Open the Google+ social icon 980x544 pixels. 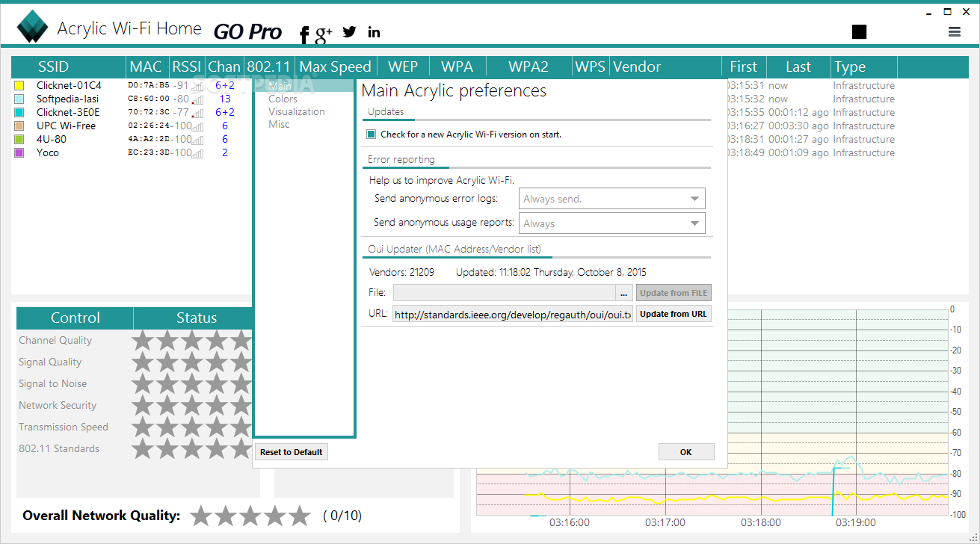[x=324, y=33]
